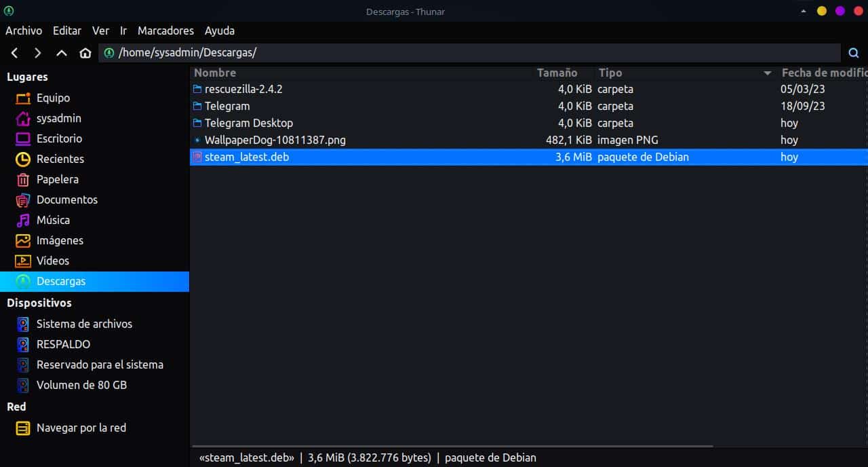Open home folder via house icon

[85, 53]
